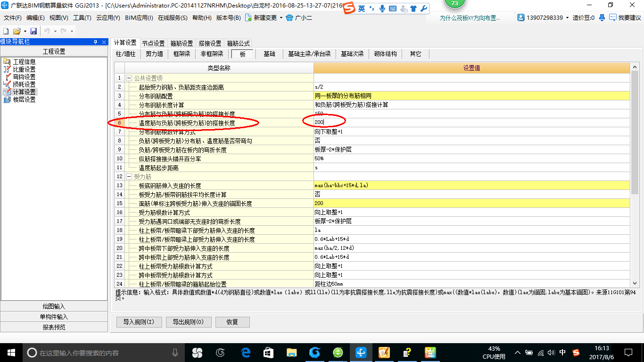This screenshot has width=644, height=362.
Task: Open the 工具(T) menu
Action: (x=82, y=18)
